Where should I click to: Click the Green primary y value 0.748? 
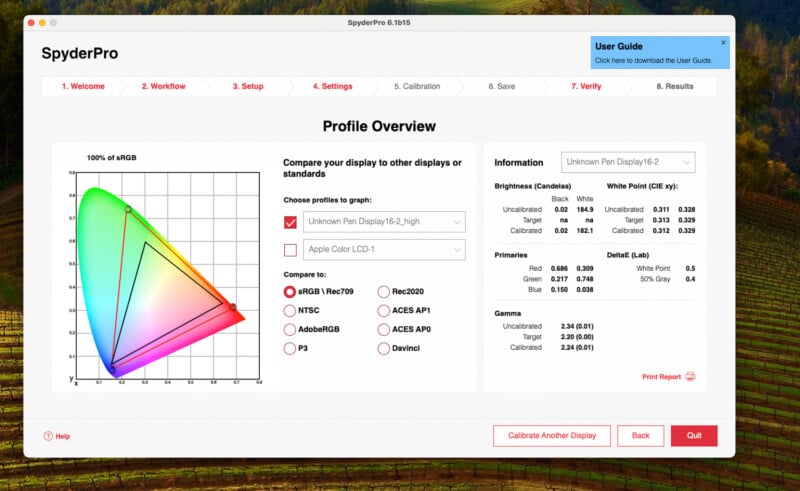pos(585,279)
